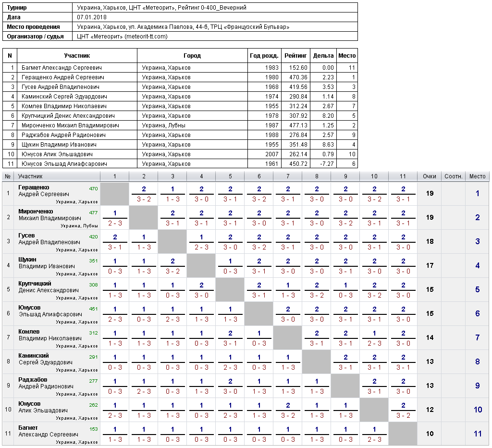Click the birth year 2007
Screen dimensions: 492x448
(x=272, y=154)
